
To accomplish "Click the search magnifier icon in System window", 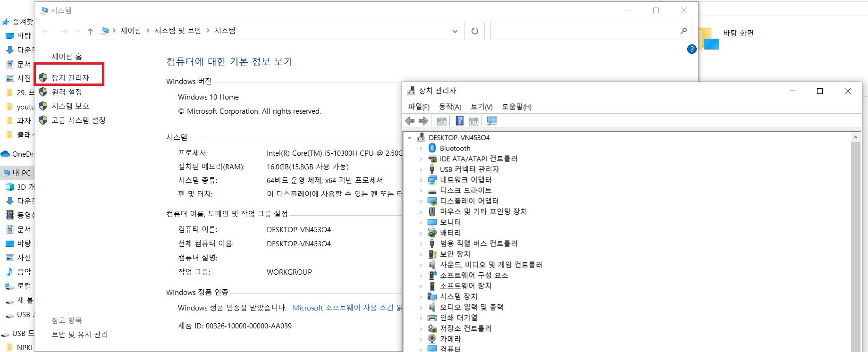I will (x=683, y=31).
